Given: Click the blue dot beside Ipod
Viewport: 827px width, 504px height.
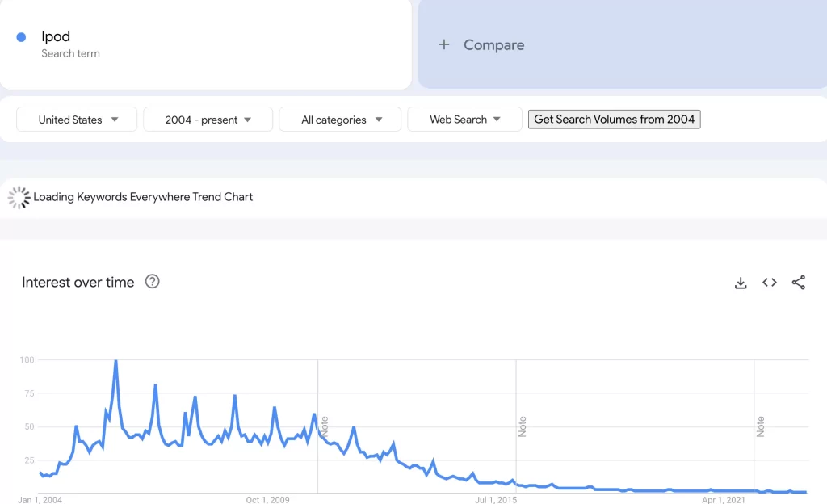Looking at the screenshot, I should (21, 37).
